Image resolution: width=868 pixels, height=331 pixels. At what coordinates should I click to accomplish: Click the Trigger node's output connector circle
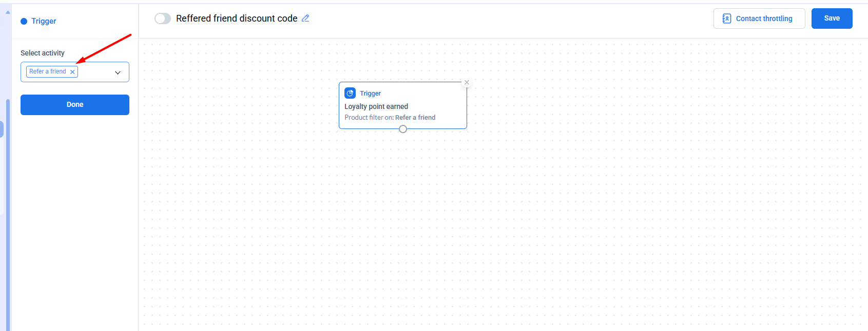pyautogui.click(x=403, y=129)
